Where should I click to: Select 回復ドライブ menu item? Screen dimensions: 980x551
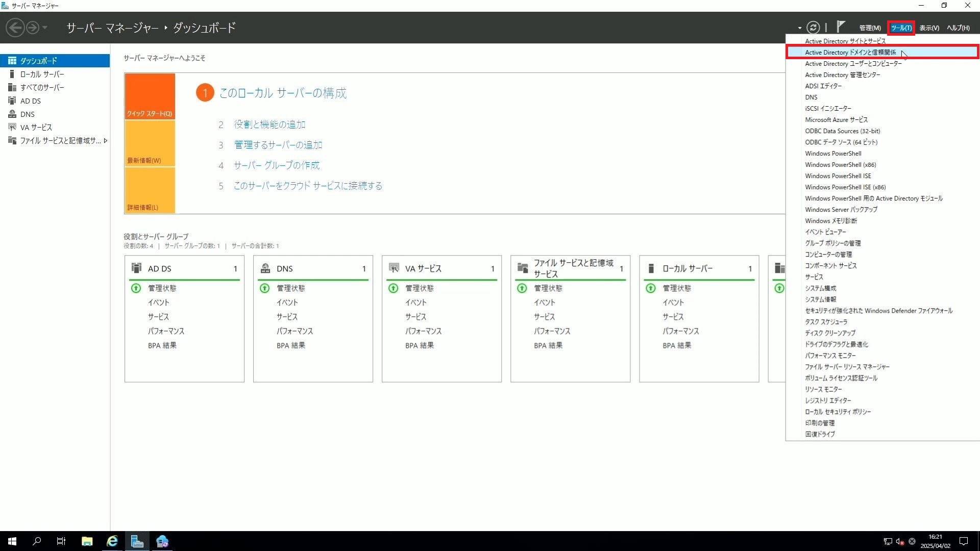pyautogui.click(x=883, y=434)
